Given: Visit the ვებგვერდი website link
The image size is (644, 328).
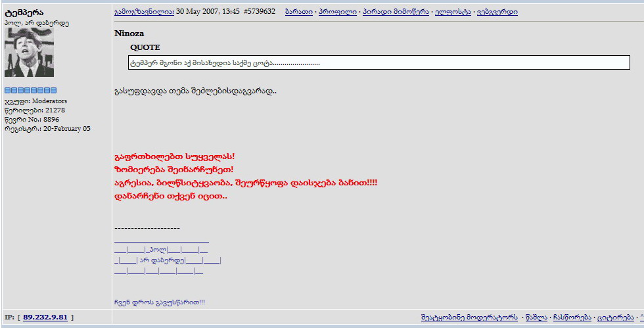Looking at the screenshot, I should pyautogui.click(x=497, y=12).
